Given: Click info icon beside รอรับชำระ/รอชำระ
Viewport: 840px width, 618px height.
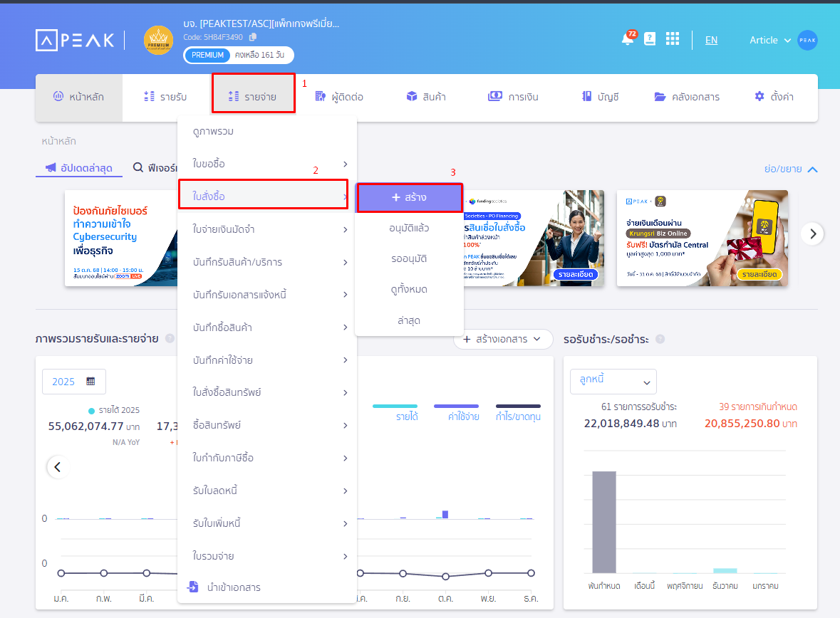Looking at the screenshot, I should pyautogui.click(x=660, y=340).
